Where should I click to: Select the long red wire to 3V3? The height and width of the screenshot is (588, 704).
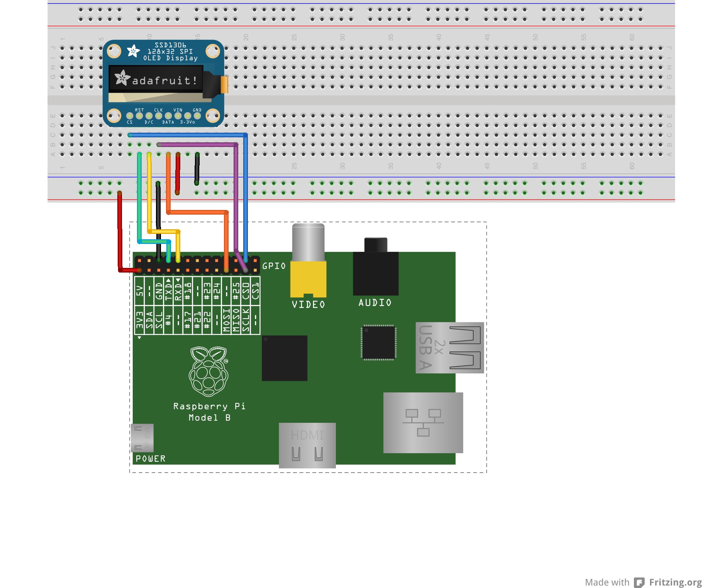(x=120, y=232)
